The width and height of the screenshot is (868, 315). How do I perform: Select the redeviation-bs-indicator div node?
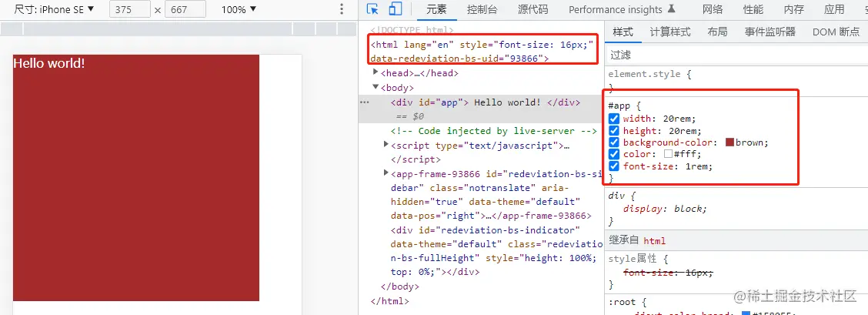(496, 251)
